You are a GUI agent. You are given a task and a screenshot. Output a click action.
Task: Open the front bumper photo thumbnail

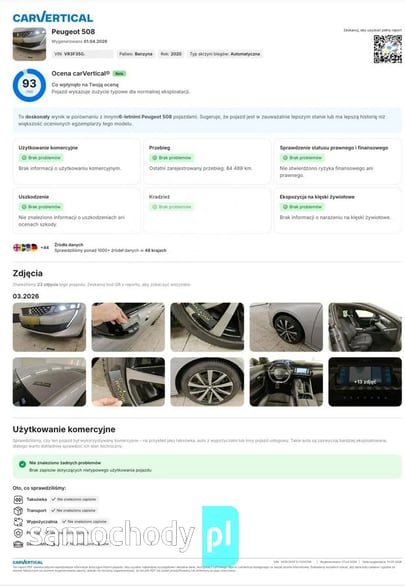point(49,327)
